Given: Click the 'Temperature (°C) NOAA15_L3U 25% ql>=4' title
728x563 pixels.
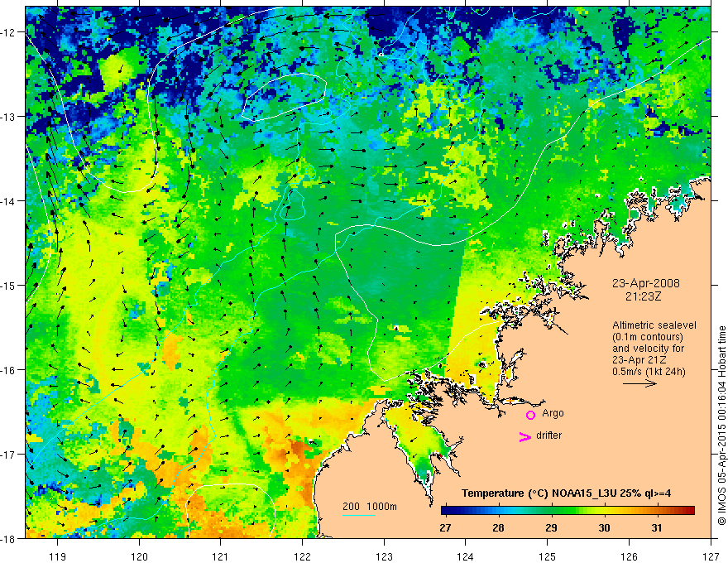Looking at the screenshot, I should [566, 493].
